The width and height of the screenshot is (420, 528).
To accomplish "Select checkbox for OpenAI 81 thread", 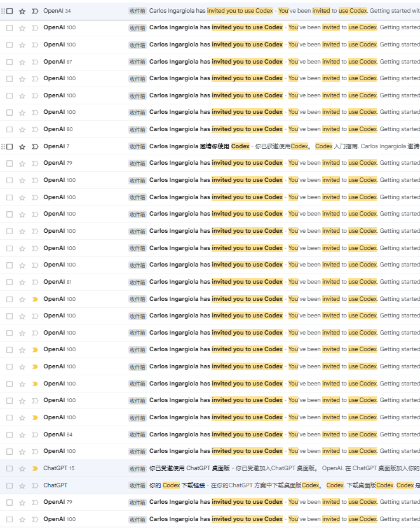I will click(x=10, y=282).
